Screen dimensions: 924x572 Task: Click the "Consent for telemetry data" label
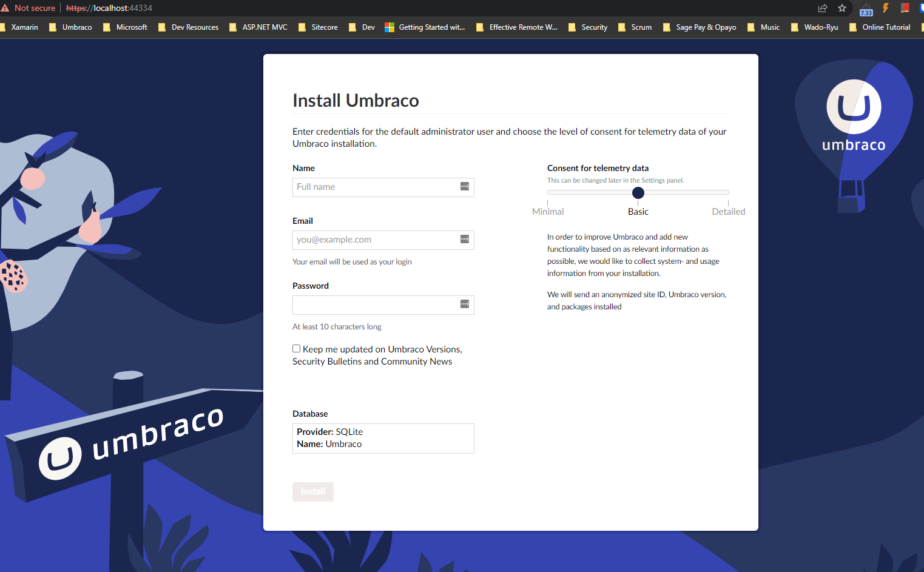(x=598, y=168)
